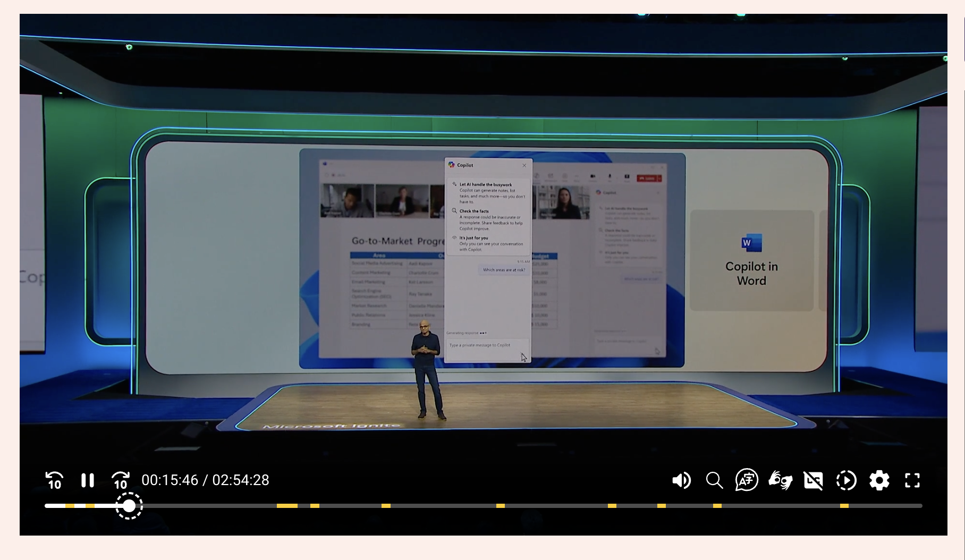Screen dimensions: 965x560
Task: Click the blue Word logo on the card
Action: (751, 243)
